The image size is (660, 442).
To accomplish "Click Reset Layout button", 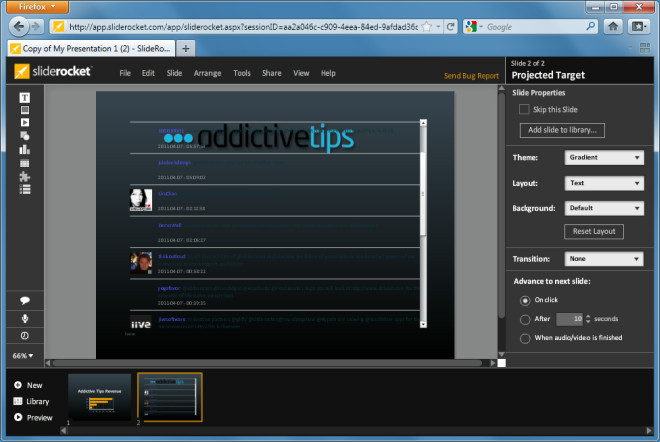I will (x=594, y=232).
